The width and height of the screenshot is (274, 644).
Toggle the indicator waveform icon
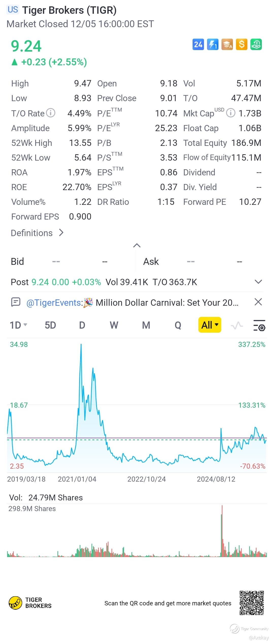pos(237,325)
